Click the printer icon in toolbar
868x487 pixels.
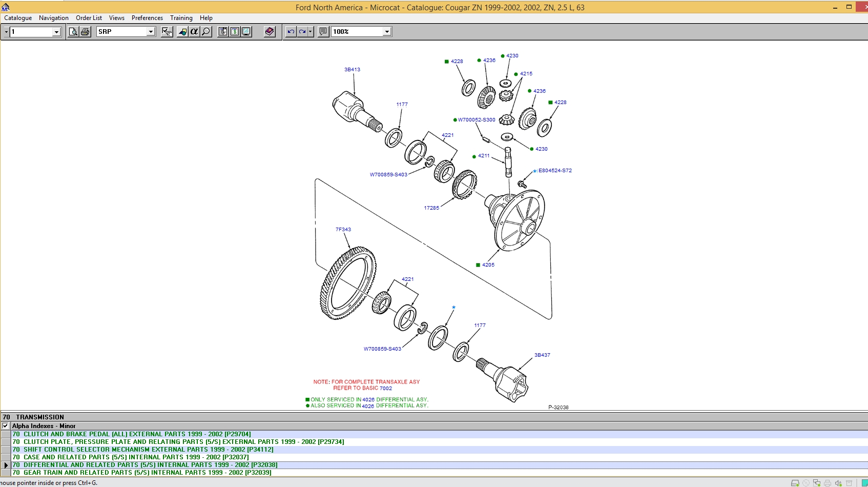[x=85, y=32]
